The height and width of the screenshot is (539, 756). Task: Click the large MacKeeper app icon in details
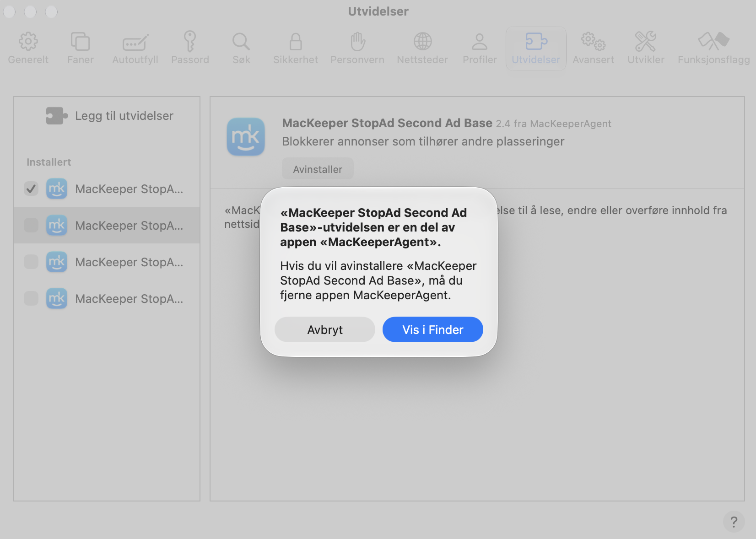(246, 137)
